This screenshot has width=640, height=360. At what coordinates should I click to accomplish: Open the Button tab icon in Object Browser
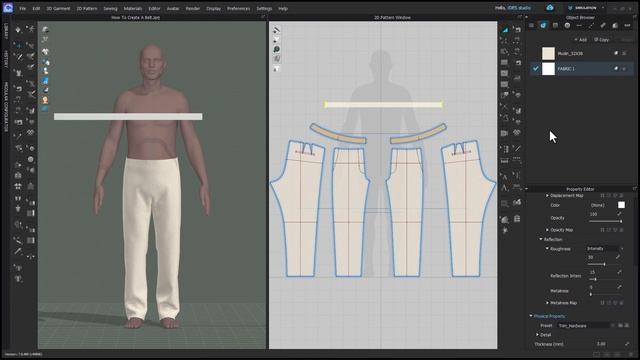[567, 25]
